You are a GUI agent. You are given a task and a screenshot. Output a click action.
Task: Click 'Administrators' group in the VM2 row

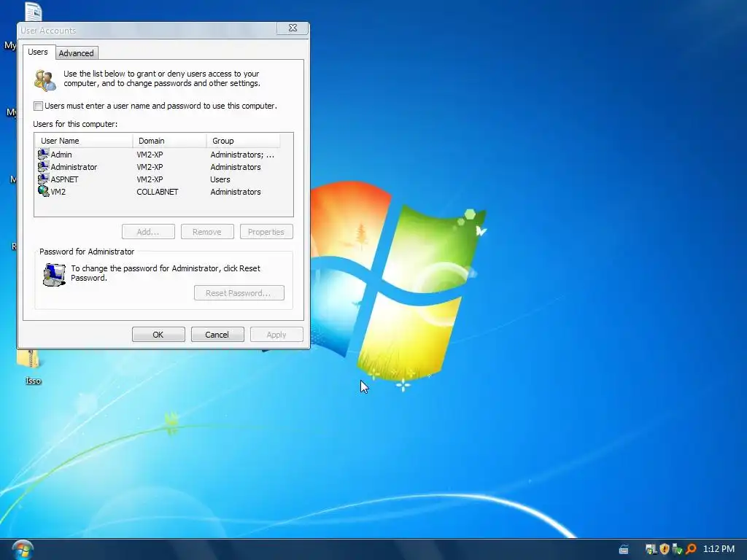click(x=236, y=192)
